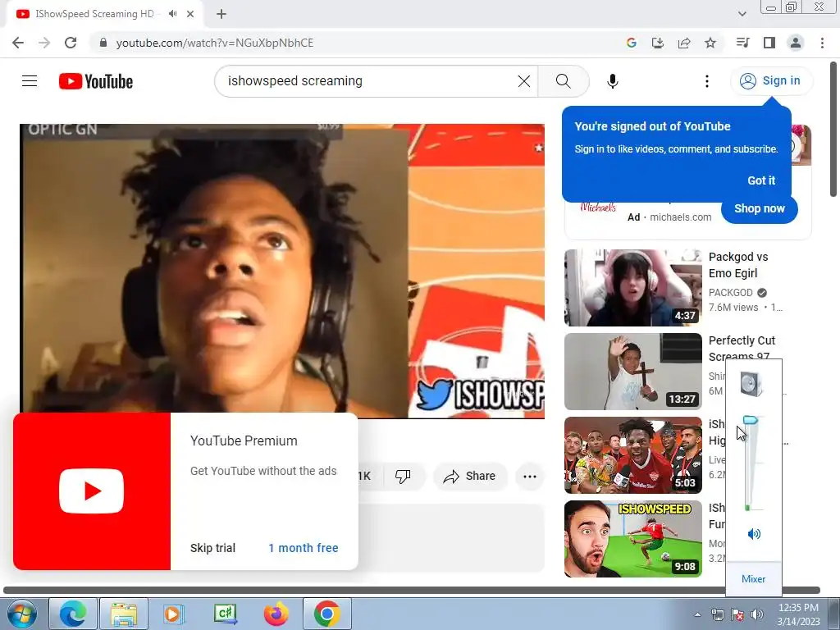Open Mixer link in volume popup
The height and width of the screenshot is (630, 840).
[x=753, y=578]
